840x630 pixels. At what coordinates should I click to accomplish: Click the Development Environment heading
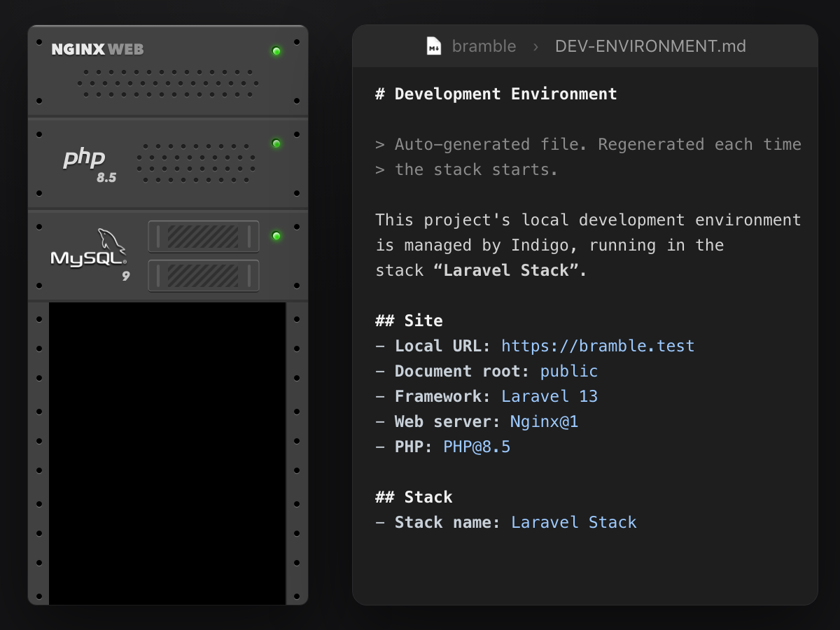pyautogui.click(x=496, y=94)
